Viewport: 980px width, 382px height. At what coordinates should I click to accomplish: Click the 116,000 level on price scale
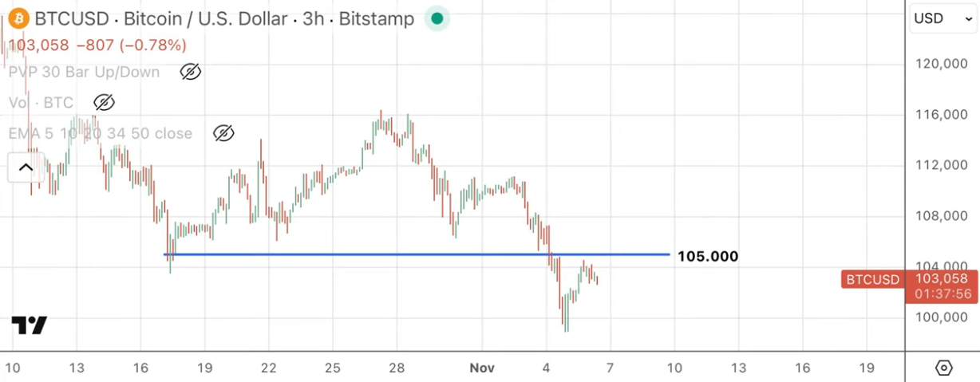point(939,115)
